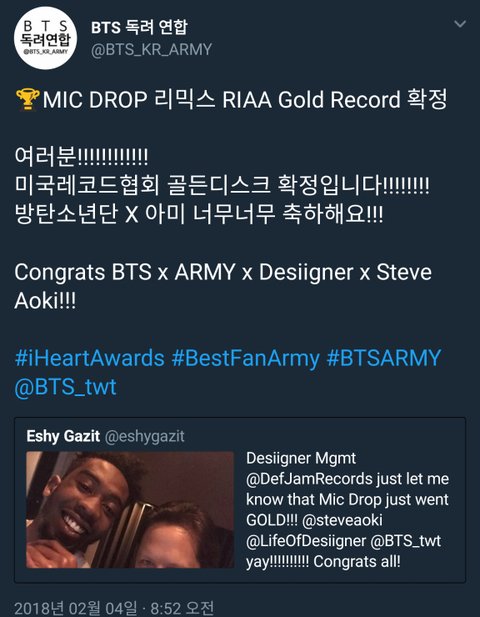
Task: Tap the MIC DROP 리믹스 headline text
Action: tap(245, 99)
